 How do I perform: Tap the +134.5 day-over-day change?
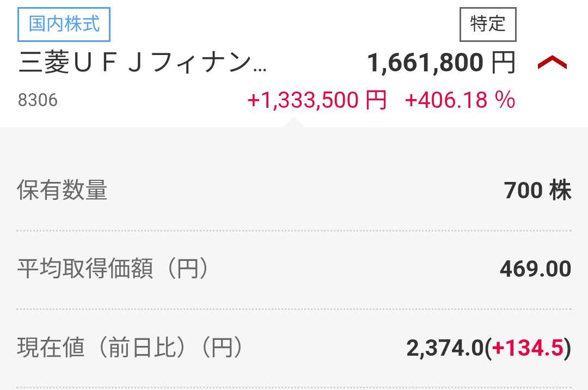pos(527,349)
